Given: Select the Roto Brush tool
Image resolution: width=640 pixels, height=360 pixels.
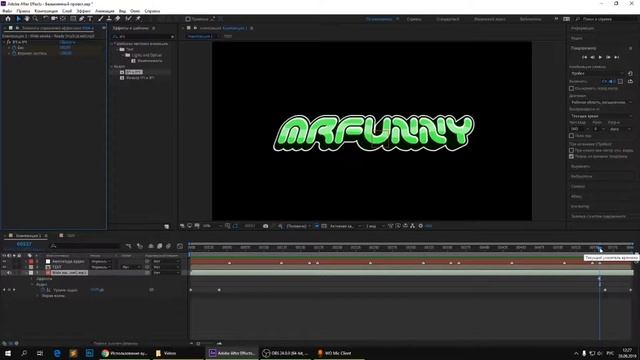Looking at the screenshot, I should coord(129,19).
